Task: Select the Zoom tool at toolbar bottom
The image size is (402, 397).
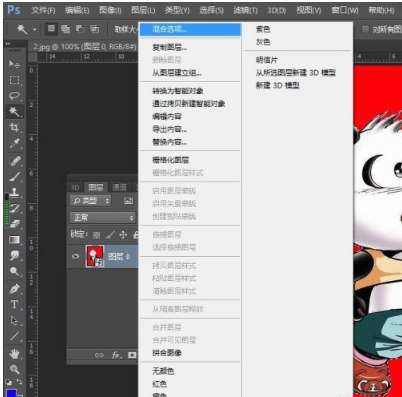Action: (x=14, y=369)
